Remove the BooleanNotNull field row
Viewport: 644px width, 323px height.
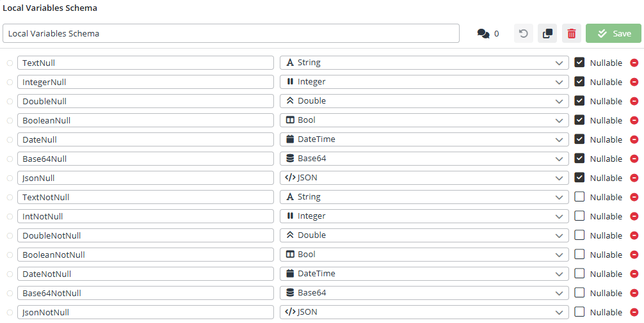pos(634,255)
